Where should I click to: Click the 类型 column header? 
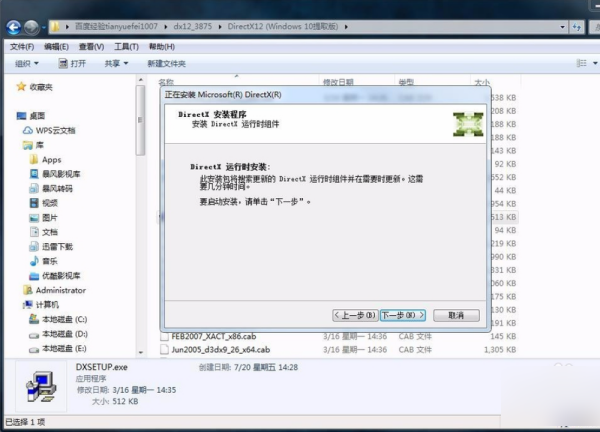pos(406,82)
